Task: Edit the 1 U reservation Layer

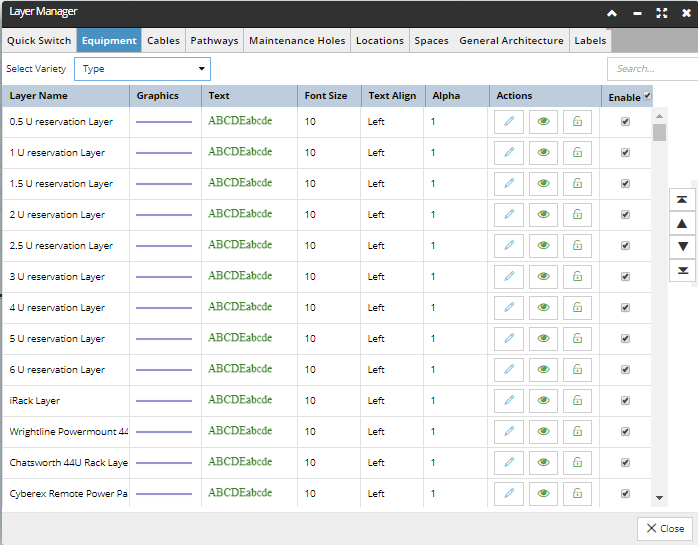Action: coord(509,153)
